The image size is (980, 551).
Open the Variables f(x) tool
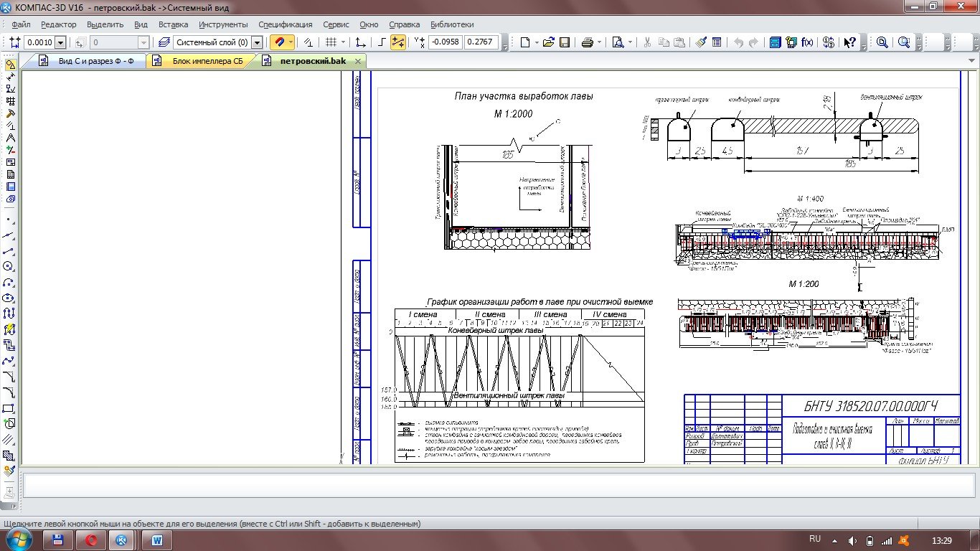tap(807, 42)
